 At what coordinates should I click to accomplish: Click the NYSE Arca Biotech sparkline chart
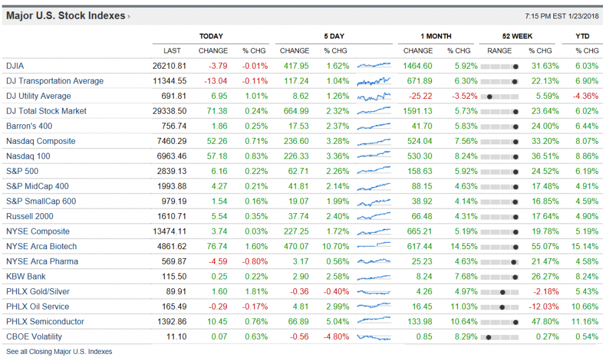pos(374,246)
